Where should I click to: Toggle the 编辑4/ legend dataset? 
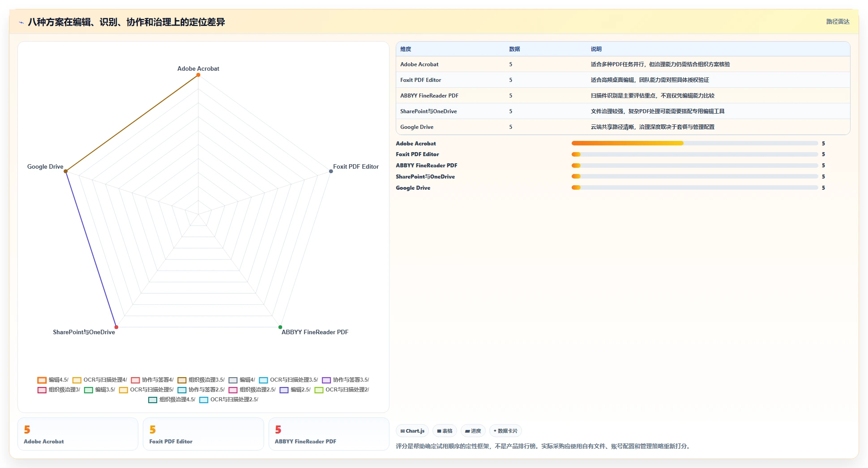pos(241,380)
